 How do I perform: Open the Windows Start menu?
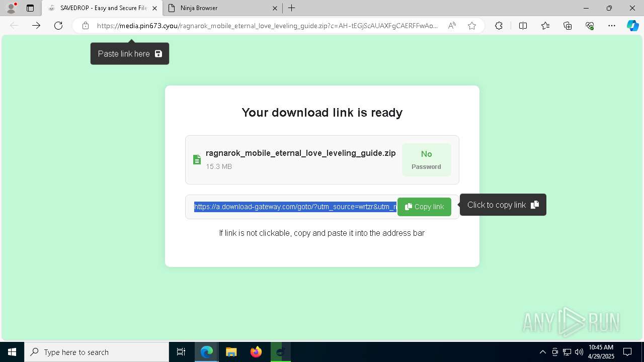[x=12, y=352]
